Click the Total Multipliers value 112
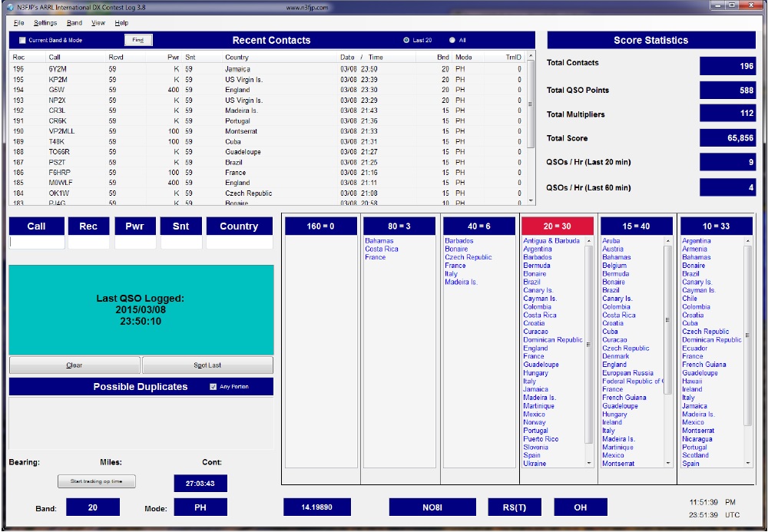The width and height of the screenshot is (768, 532). (x=727, y=114)
